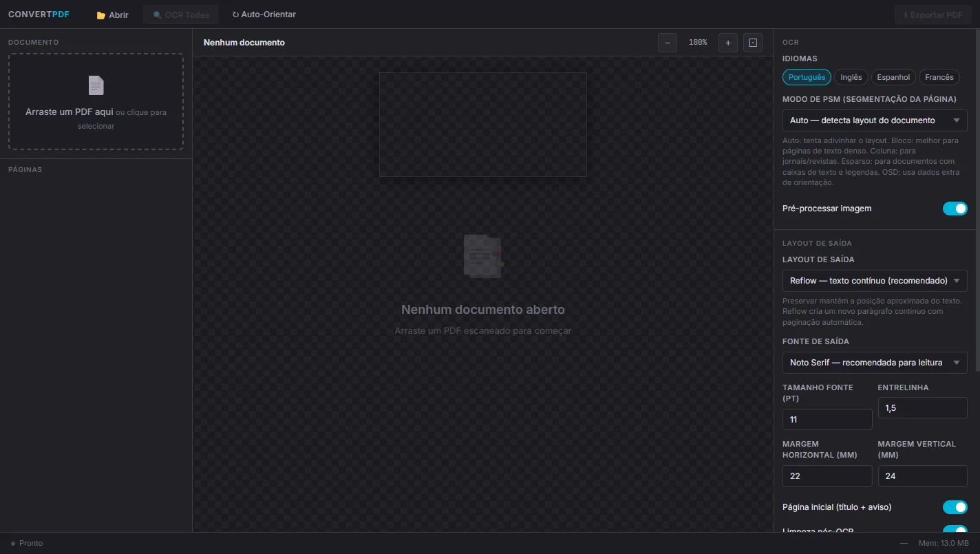Click the PDF file icon in drop zone
Image resolution: width=980 pixels, height=554 pixels.
[x=96, y=85]
